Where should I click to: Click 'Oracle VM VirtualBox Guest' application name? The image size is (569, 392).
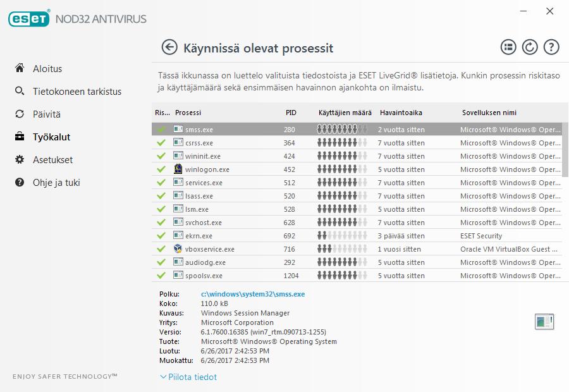pos(509,249)
